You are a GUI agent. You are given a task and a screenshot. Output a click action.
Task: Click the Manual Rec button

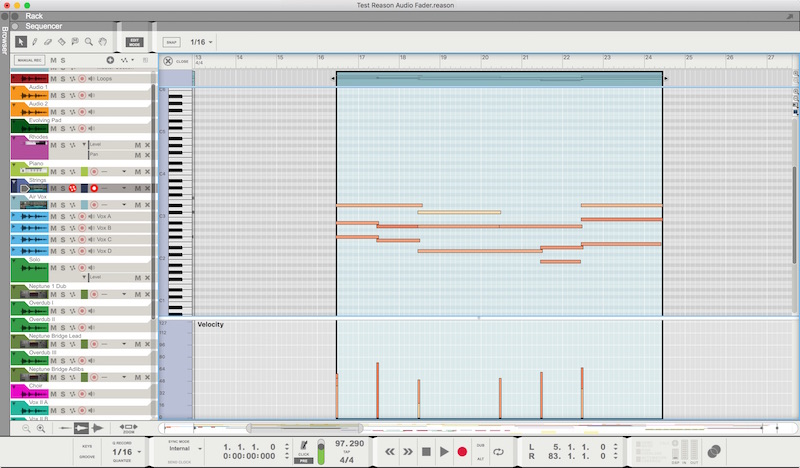(28, 61)
